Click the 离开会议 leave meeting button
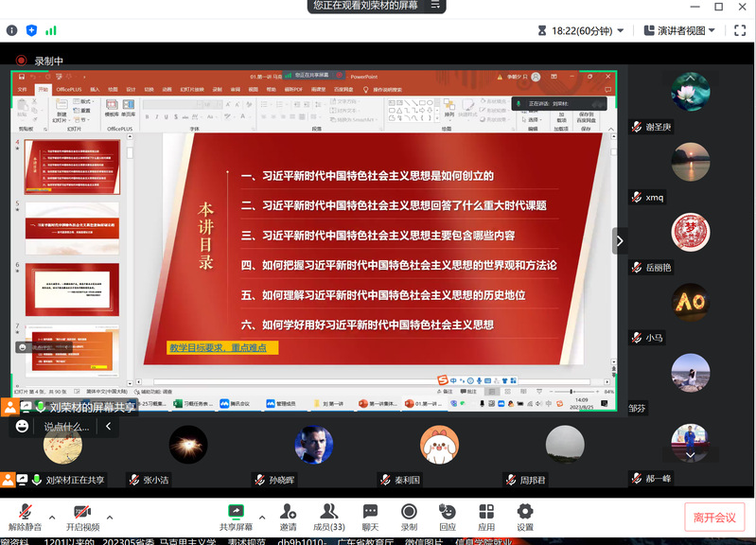 (713, 517)
